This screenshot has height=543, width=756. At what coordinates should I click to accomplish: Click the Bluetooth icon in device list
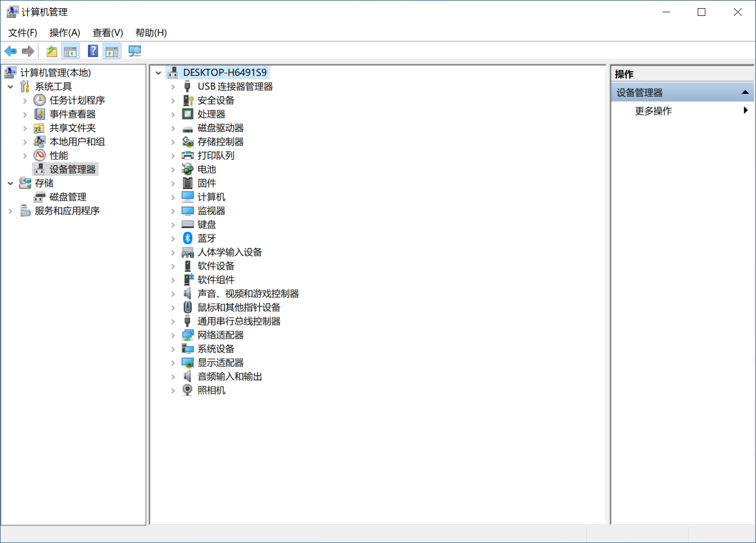point(188,238)
